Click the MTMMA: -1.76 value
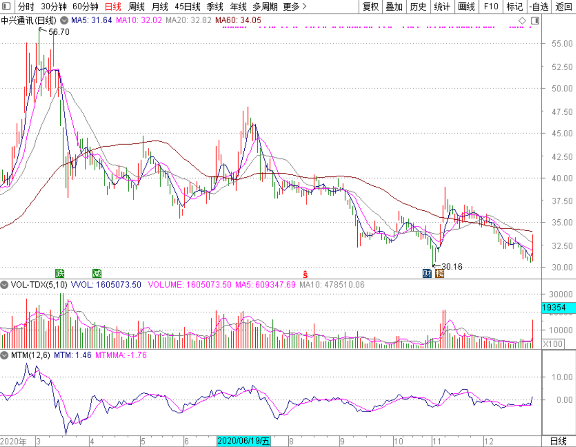The height and width of the screenshot is (447, 576). (x=121, y=355)
